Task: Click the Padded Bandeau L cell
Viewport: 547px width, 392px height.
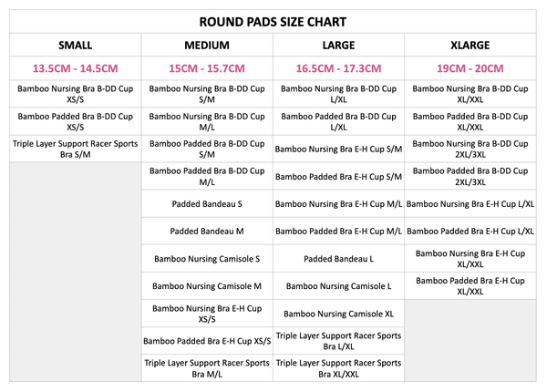Action: [338, 259]
